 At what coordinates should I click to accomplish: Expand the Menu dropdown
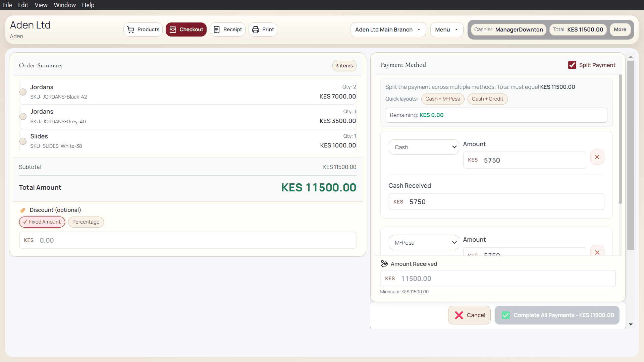[x=447, y=29]
